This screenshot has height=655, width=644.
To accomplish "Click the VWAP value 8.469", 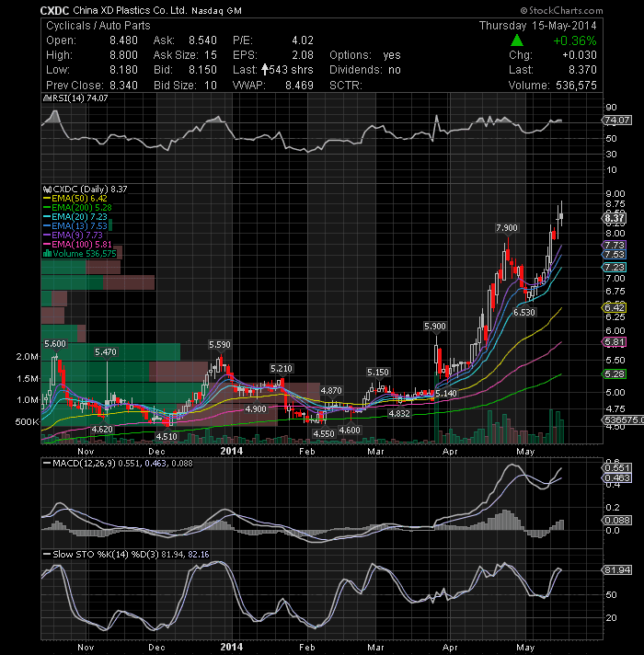I will click(299, 86).
